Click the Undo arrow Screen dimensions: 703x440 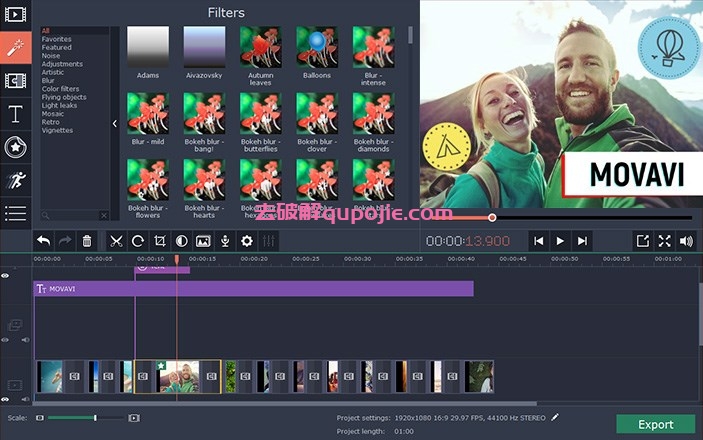43,241
